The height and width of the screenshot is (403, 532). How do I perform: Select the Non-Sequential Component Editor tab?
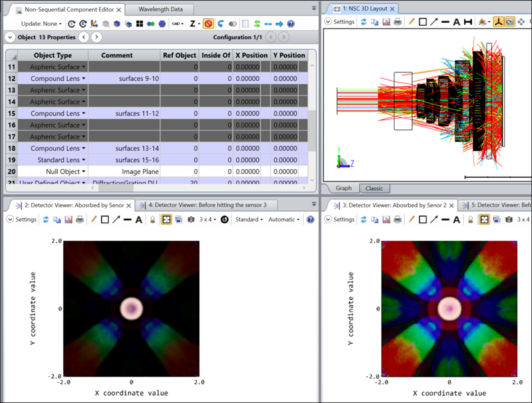tap(69, 9)
